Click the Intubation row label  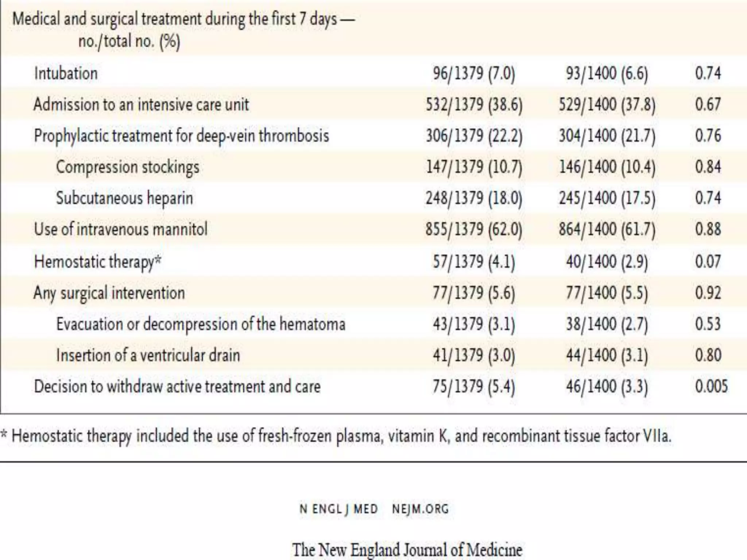point(66,73)
